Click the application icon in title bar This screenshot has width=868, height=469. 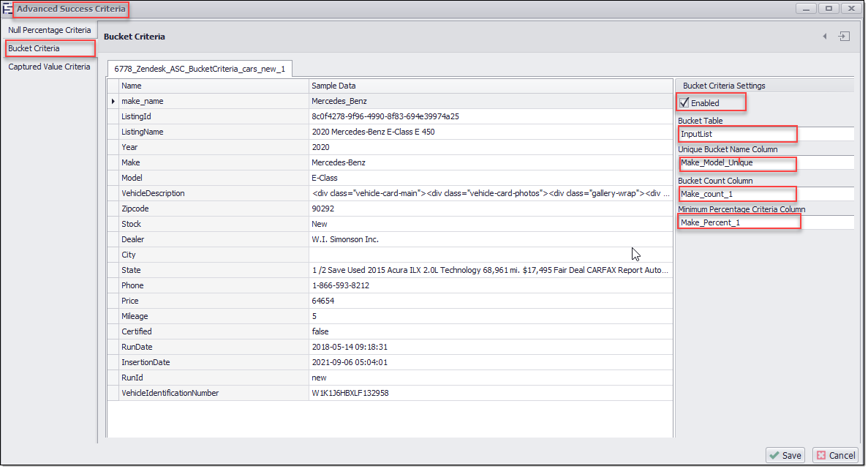tap(8, 9)
